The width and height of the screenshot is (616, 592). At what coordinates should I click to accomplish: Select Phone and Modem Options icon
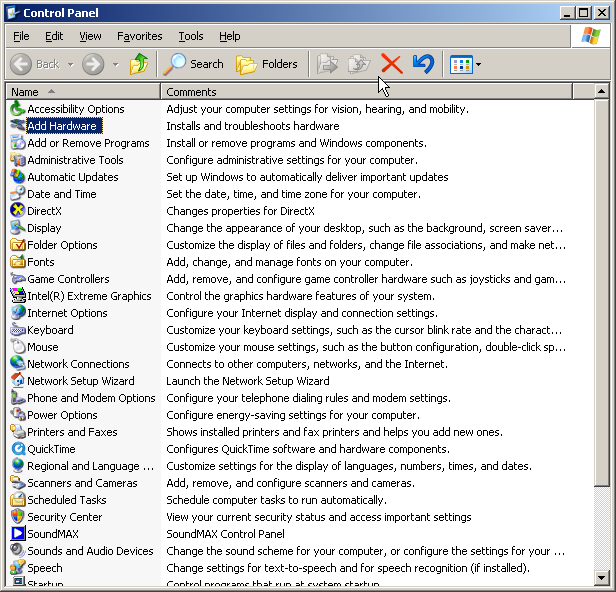(17, 398)
